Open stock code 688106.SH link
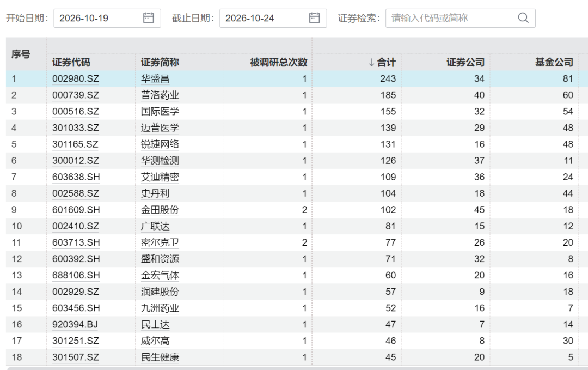The image size is (588, 370). pos(76,275)
